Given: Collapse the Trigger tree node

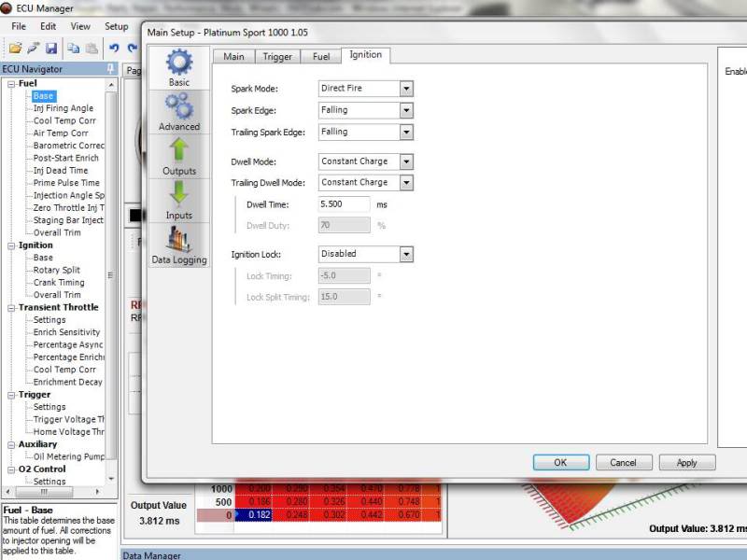Looking at the screenshot, I should click(11, 395).
